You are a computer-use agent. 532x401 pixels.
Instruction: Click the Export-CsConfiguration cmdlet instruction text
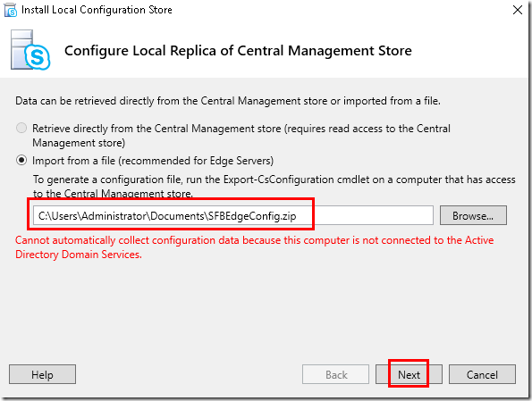(x=274, y=186)
